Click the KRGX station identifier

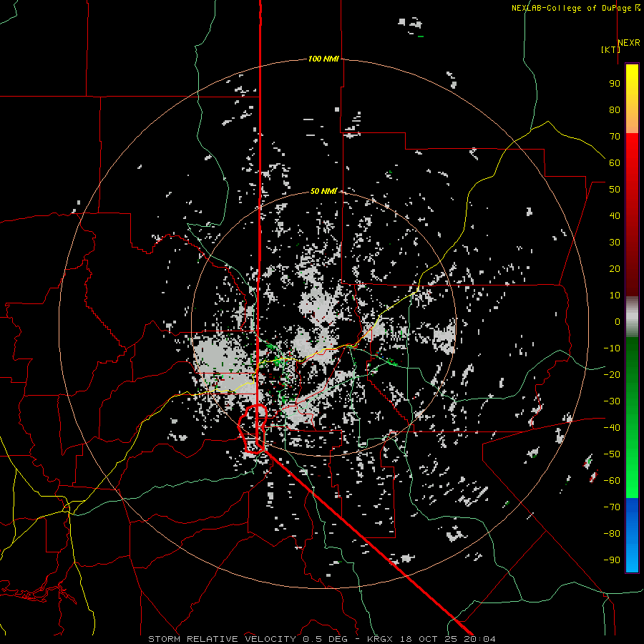[x=380, y=639]
